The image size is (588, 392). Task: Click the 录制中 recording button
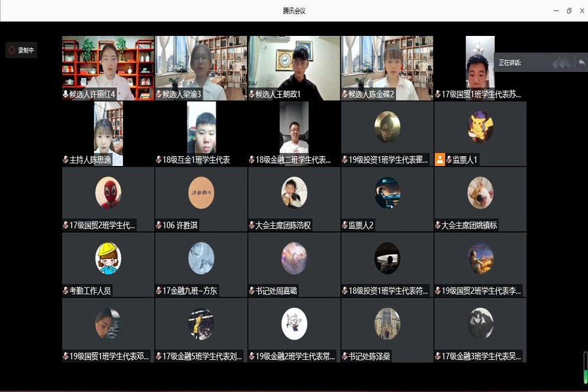click(22, 50)
